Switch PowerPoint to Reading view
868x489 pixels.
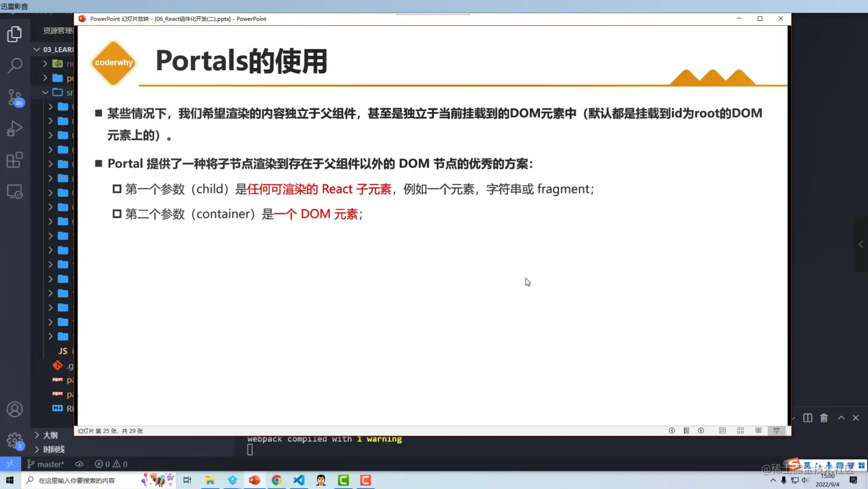(758, 430)
